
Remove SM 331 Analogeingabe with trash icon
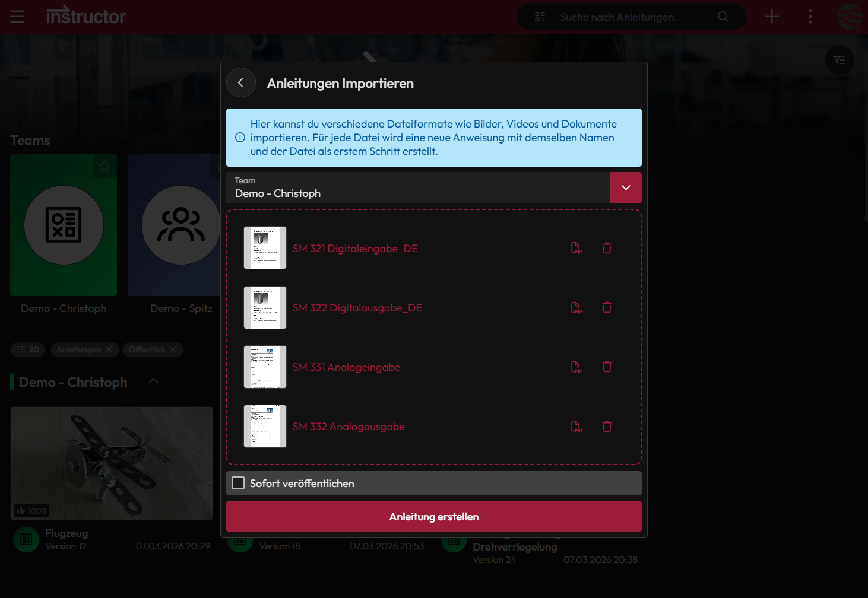click(607, 367)
